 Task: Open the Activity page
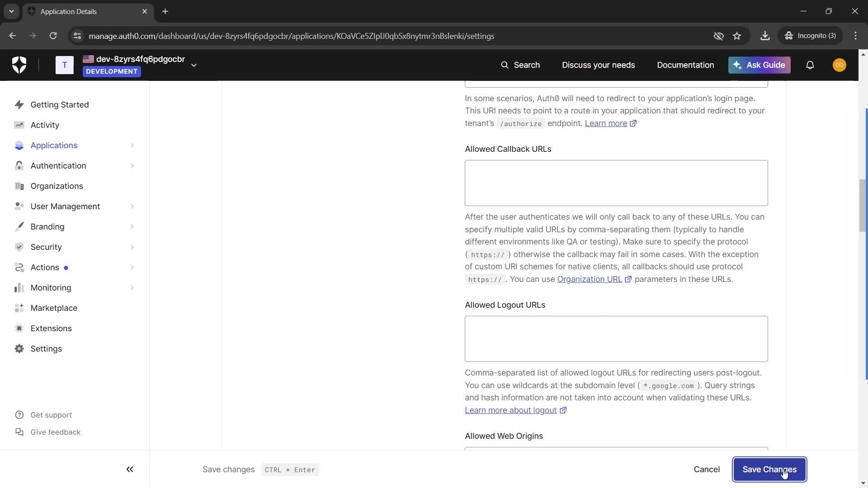coord(45,125)
